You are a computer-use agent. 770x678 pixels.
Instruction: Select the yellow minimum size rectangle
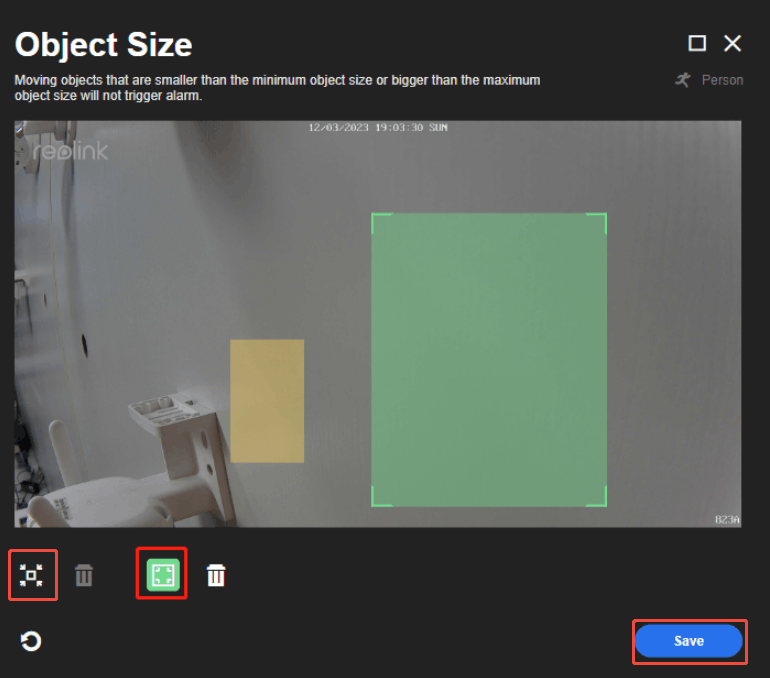tap(267, 401)
